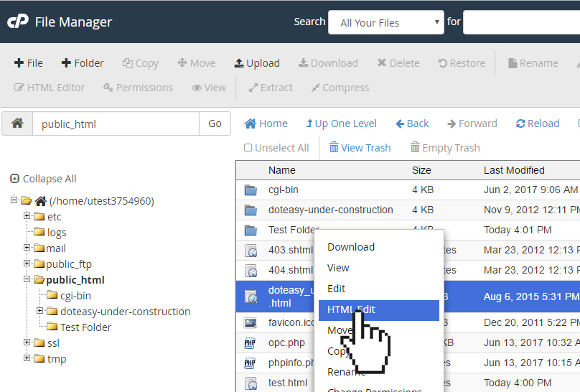Click the opc.php PHP file icon

tap(250, 342)
